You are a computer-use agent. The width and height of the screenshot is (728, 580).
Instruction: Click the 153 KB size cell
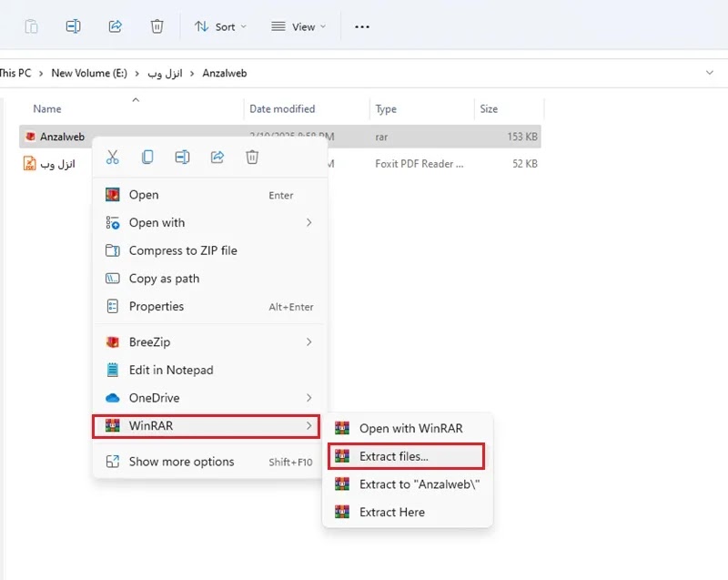(x=522, y=137)
